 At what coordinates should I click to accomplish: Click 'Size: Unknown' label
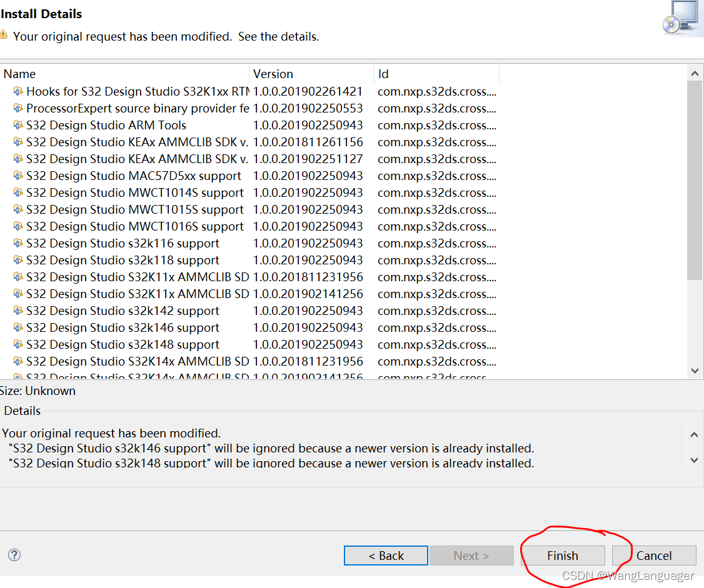click(38, 391)
